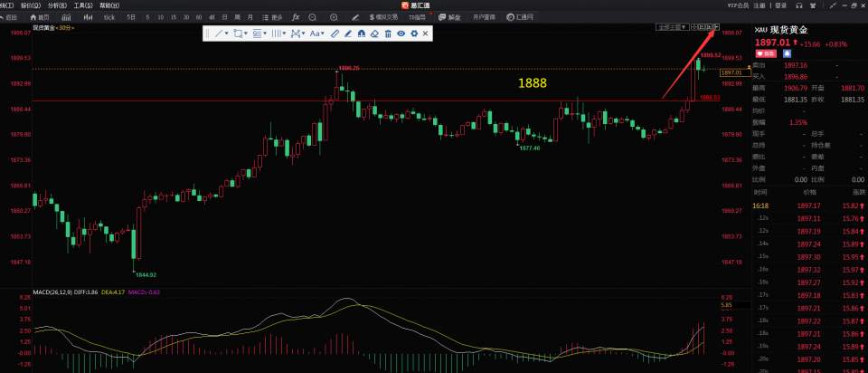Select the pencil freehand tool
Image resolution: width=868 pixels, height=373 pixels.
coord(347,33)
